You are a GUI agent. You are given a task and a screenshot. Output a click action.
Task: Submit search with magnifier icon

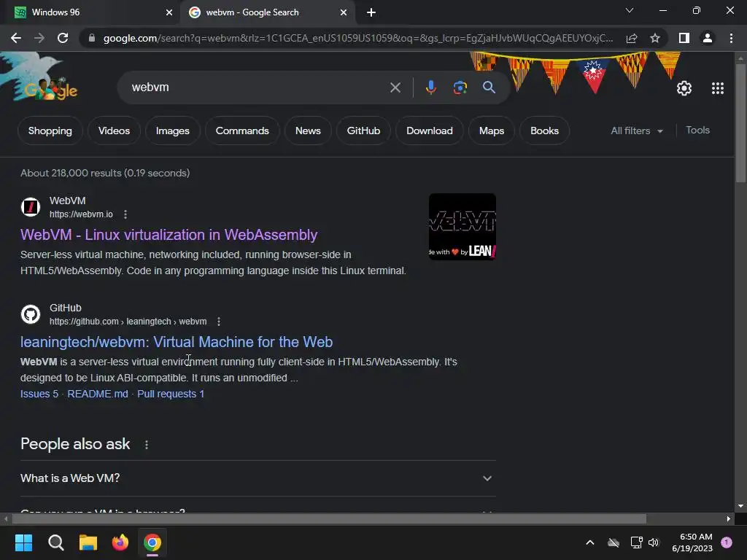(x=489, y=87)
